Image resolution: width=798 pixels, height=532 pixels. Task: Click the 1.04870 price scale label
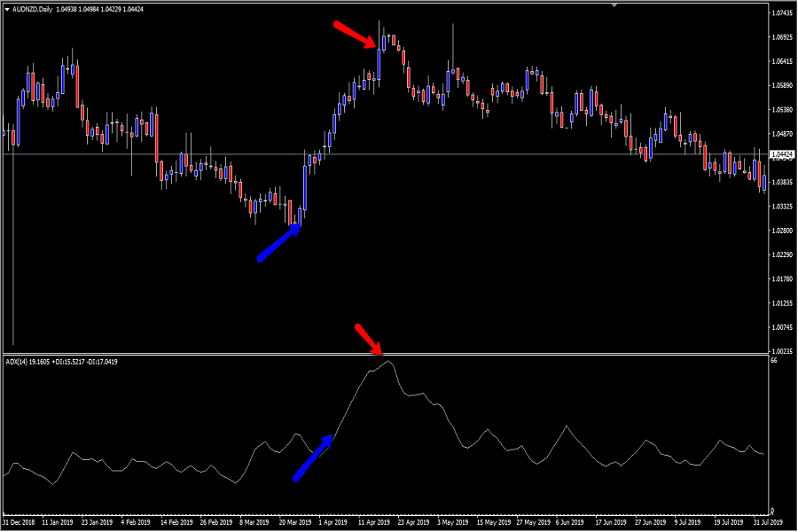point(783,134)
